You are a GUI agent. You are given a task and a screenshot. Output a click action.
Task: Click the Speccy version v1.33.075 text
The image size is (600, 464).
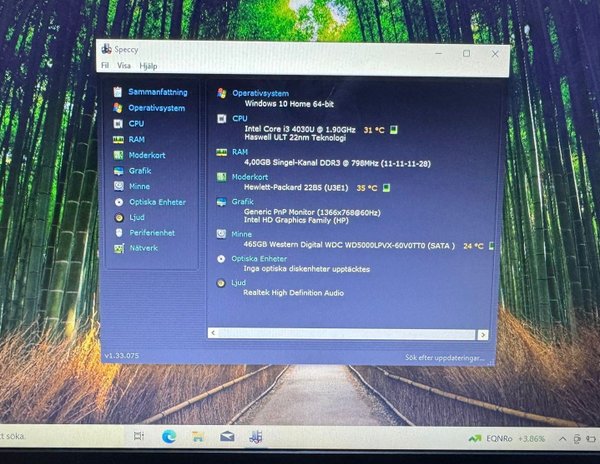coord(121,355)
